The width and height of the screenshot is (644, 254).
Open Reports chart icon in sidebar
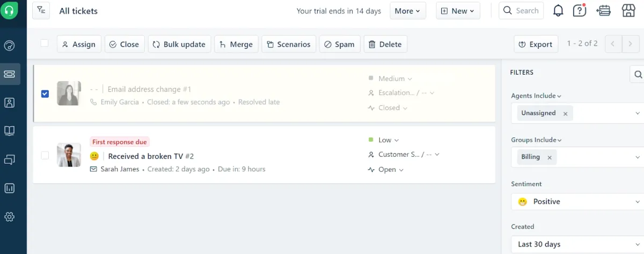[x=9, y=188]
